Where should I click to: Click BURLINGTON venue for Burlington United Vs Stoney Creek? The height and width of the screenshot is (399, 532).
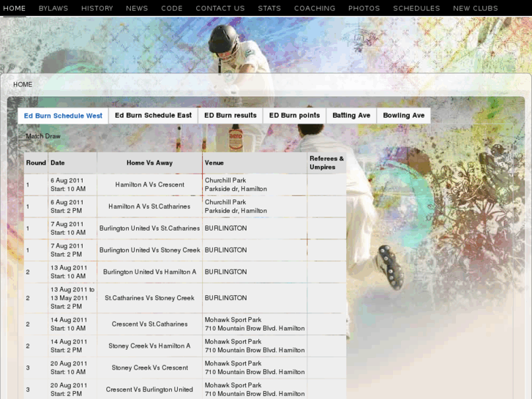click(x=225, y=250)
